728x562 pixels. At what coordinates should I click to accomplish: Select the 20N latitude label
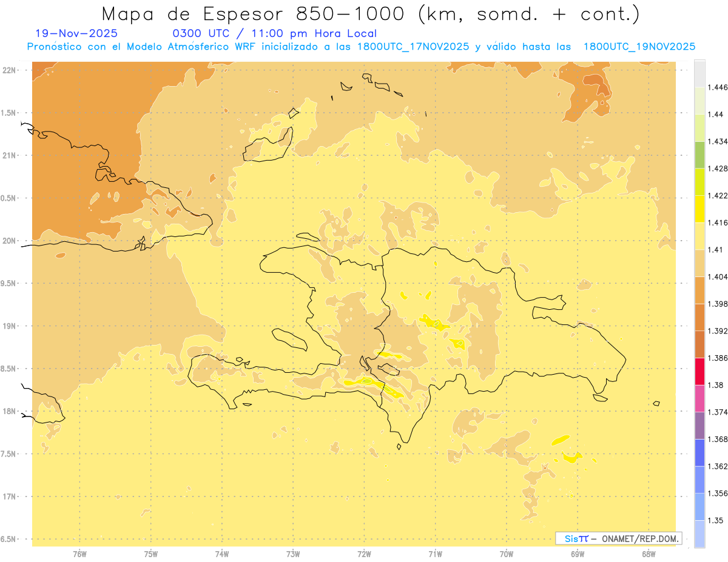(x=10, y=241)
